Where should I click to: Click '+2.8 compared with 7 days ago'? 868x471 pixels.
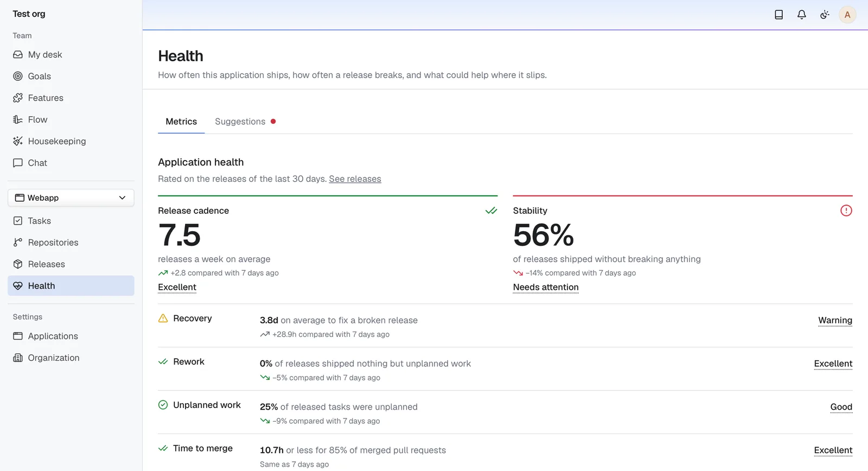tap(225, 273)
